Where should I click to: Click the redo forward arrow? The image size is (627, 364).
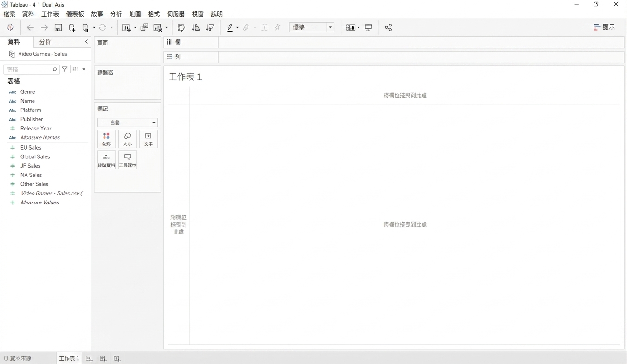[x=44, y=27]
